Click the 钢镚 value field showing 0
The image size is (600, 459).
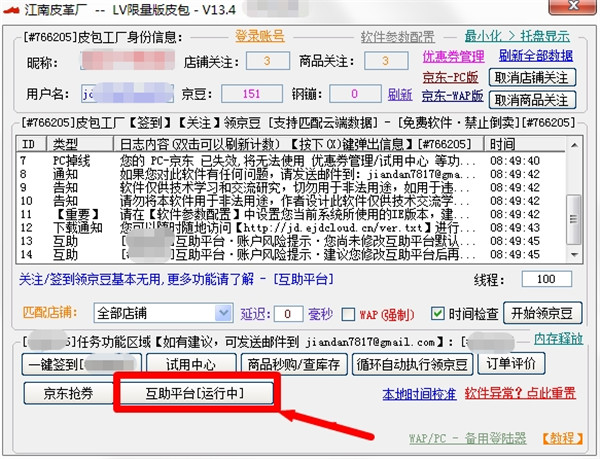355,94
